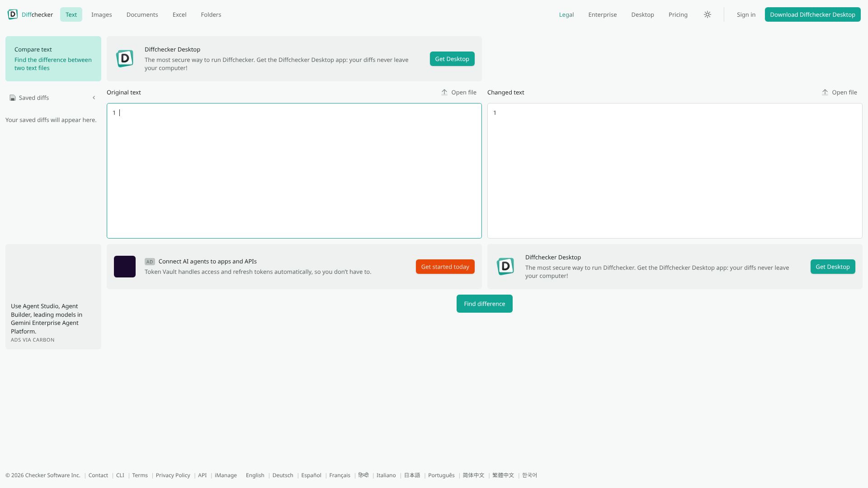Click the "Original text" label
This screenshot has width=868, height=488.
(124, 92)
